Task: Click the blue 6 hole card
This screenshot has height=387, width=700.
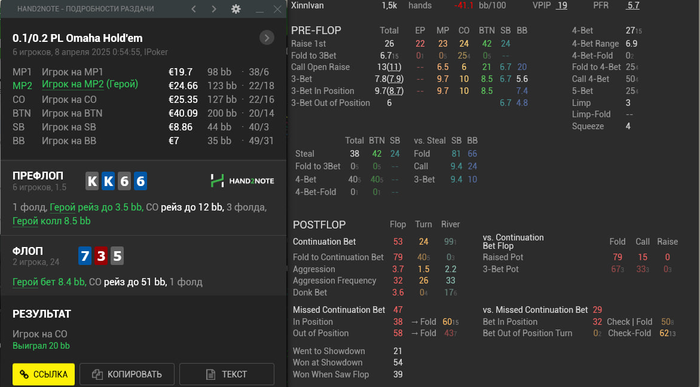Action: click(x=140, y=181)
